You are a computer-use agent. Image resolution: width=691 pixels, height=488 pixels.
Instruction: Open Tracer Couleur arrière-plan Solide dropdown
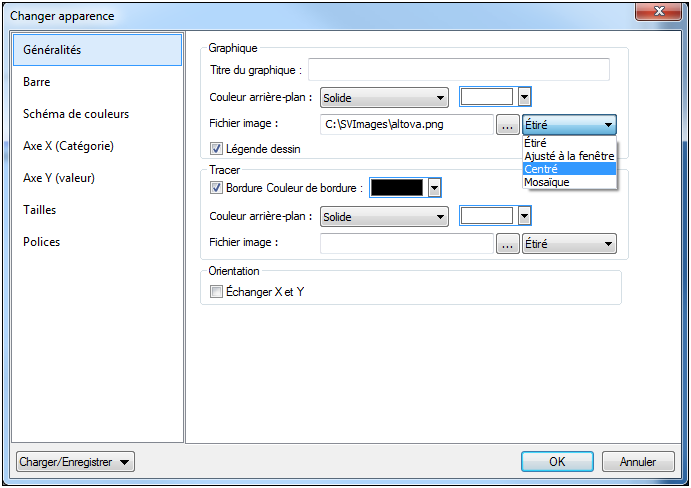click(384, 216)
